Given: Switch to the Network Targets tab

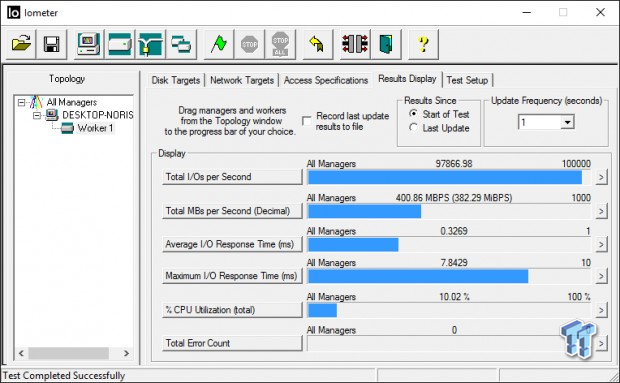Looking at the screenshot, I should pyautogui.click(x=242, y=80).
